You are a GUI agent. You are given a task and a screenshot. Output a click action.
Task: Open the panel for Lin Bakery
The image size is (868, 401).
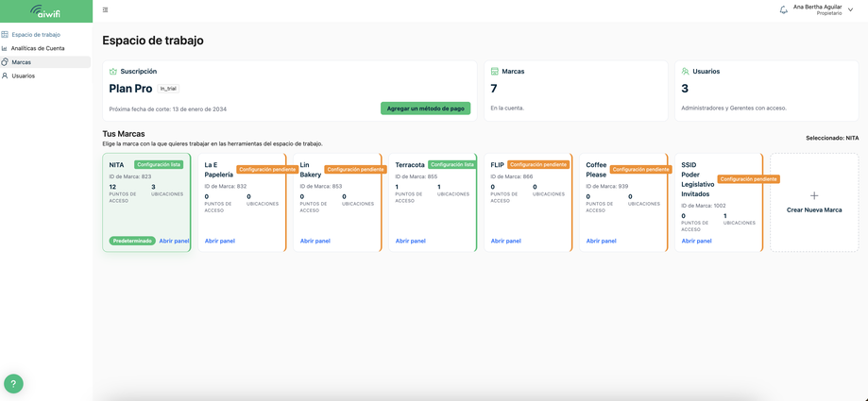pos(315,242)
